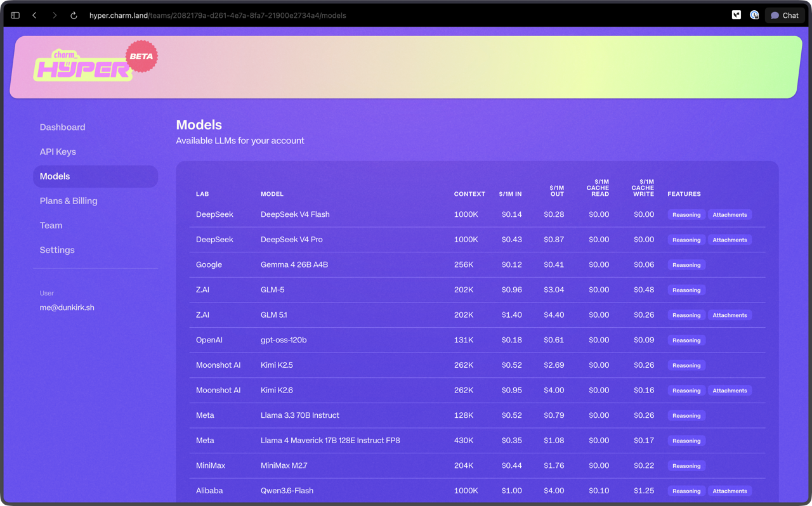The height and width of the screenshot is (506, 812).
Task: Focus the address bar showing hyper.charm.land
Action: click(218, 15)
